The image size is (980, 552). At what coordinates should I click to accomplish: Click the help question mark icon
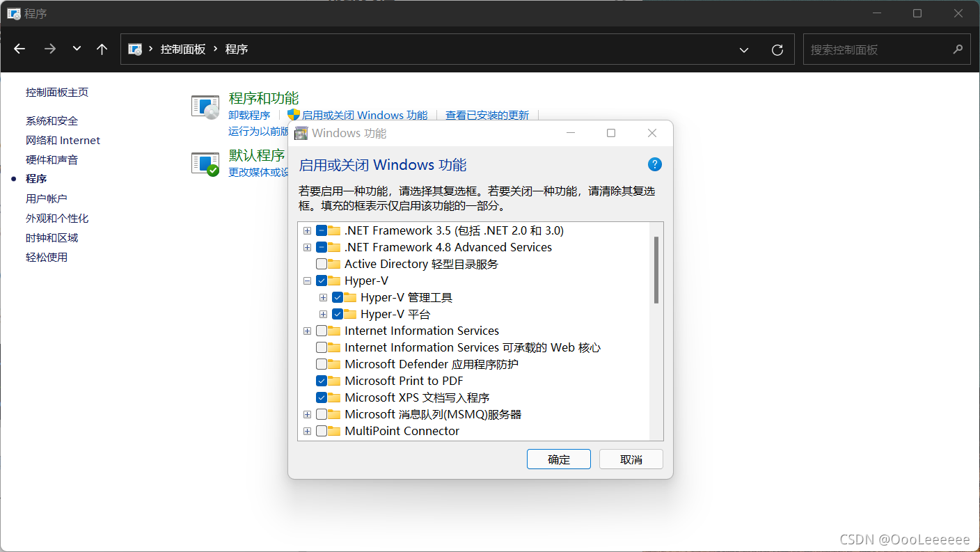654,164
